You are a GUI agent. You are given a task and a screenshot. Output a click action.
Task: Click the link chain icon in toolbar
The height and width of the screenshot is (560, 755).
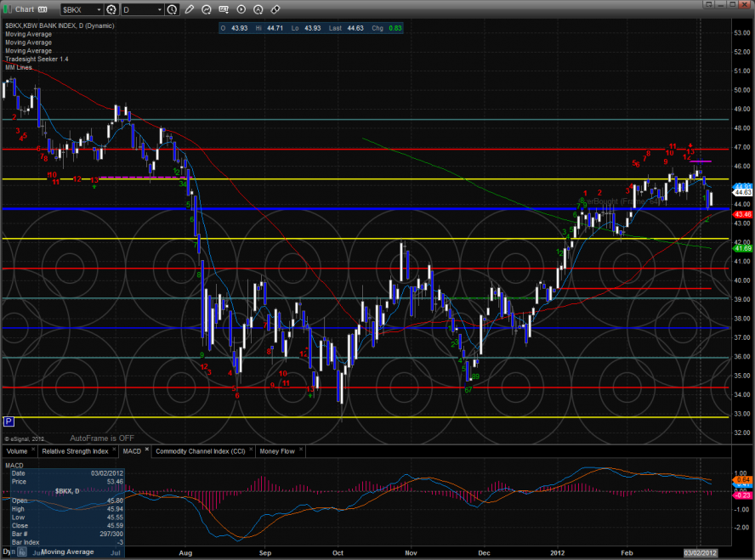(x=275, y=9)
